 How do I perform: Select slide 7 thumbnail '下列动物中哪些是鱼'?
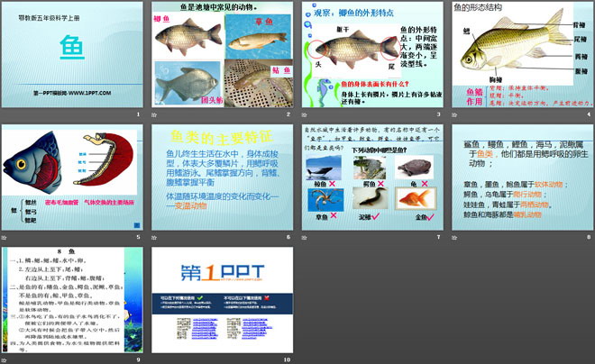click(x=372, y=177)
